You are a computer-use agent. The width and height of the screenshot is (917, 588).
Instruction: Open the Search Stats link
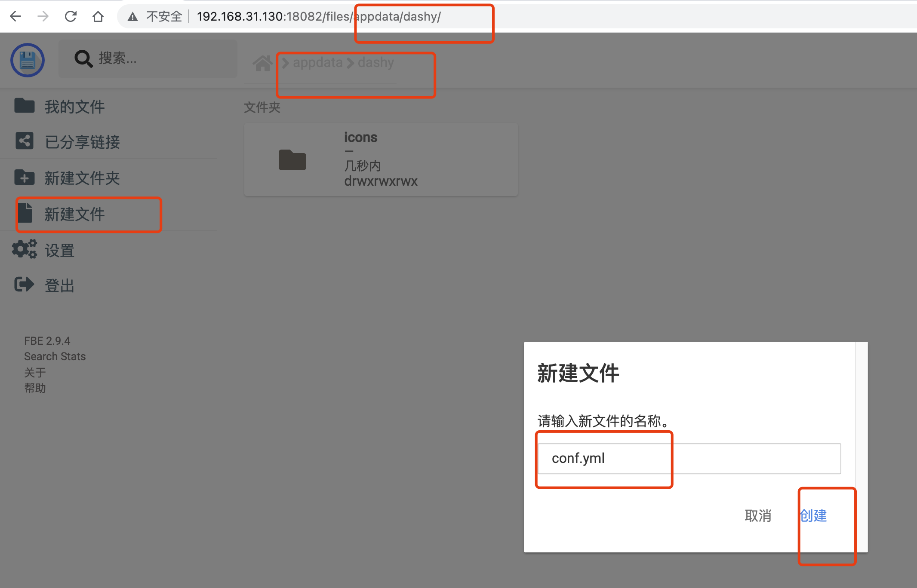[x=55, y=356]
